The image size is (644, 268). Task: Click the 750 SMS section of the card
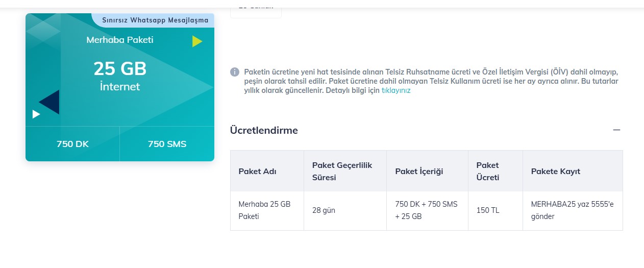[167, 144]
